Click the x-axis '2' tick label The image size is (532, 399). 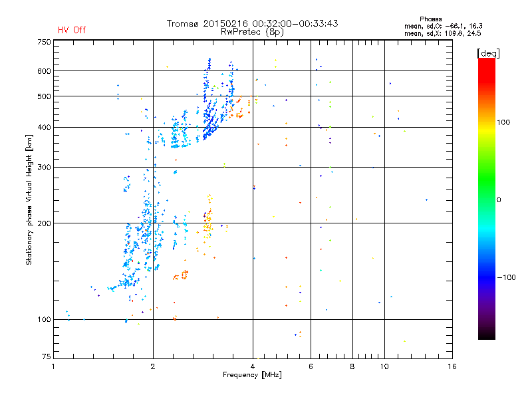click(153, 366)
